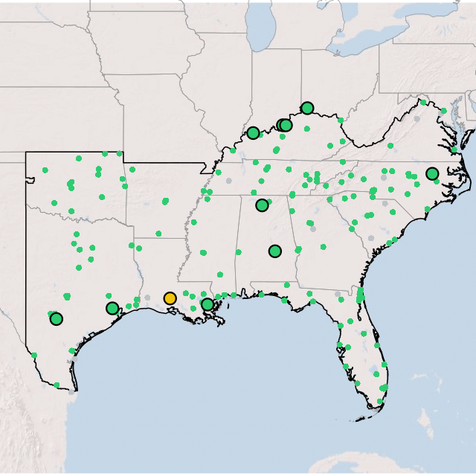Select the gray dot in western Tennessee
476x476 pixels.
pyautogui.click(x=229, y=181)
